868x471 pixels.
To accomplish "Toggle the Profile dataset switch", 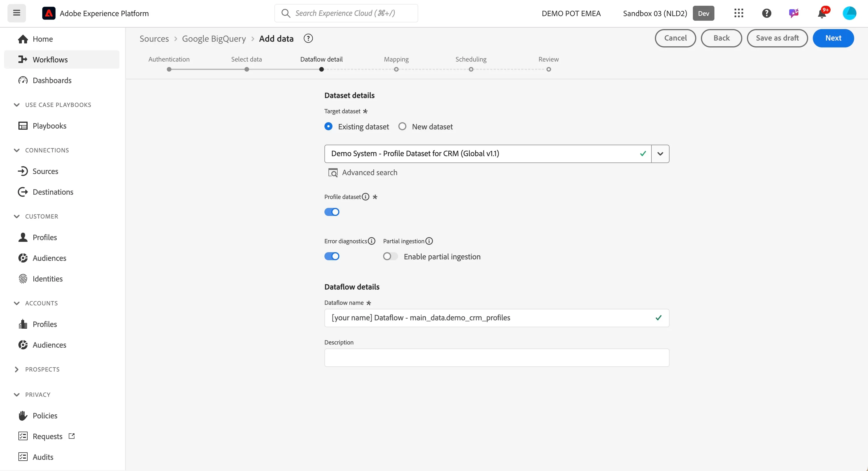I will [x=332, y=212].
